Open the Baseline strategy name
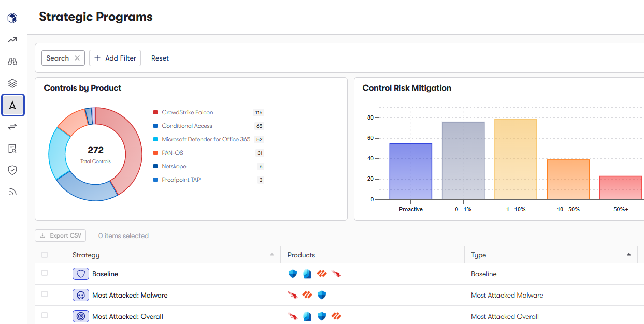Viewport: 644px width, 324px height. click(105, 274)
